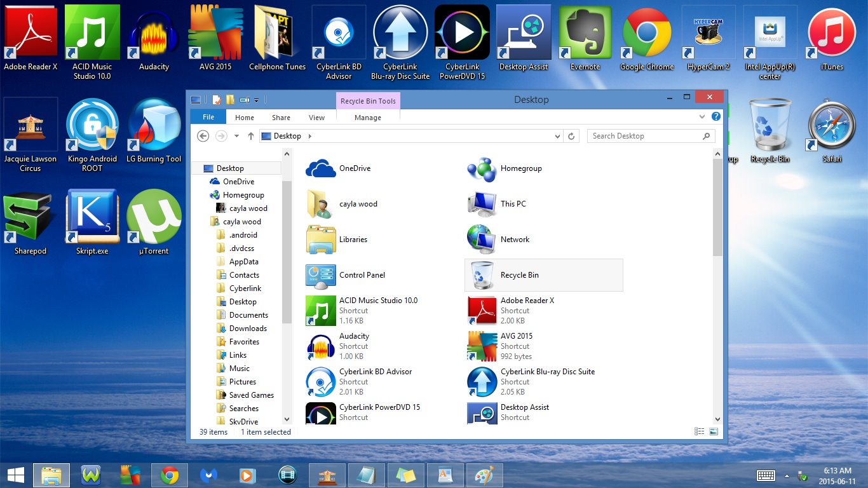Open the recent locations dropdown arrow
Viewport: 868px width, 488px height.
point(236,136)
